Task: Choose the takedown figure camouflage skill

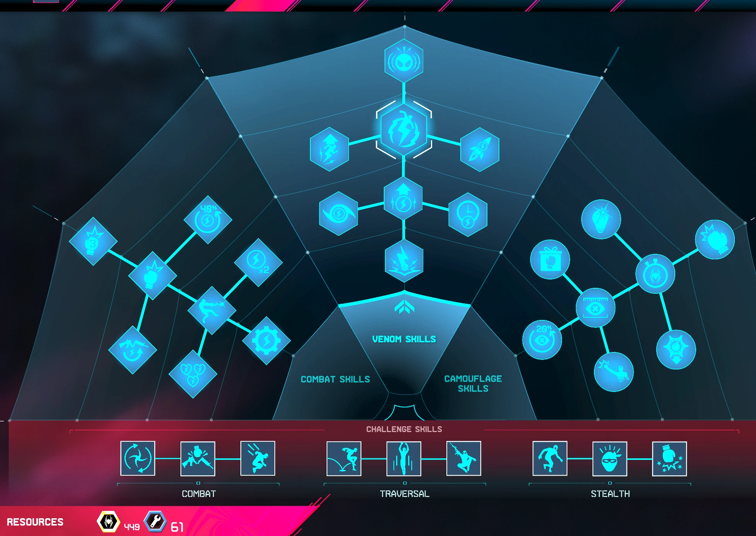Action: pyautogui.click(x=614, y=372)
